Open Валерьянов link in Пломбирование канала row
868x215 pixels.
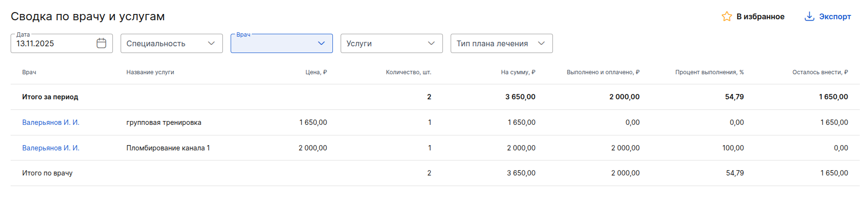tap(51, 148)
